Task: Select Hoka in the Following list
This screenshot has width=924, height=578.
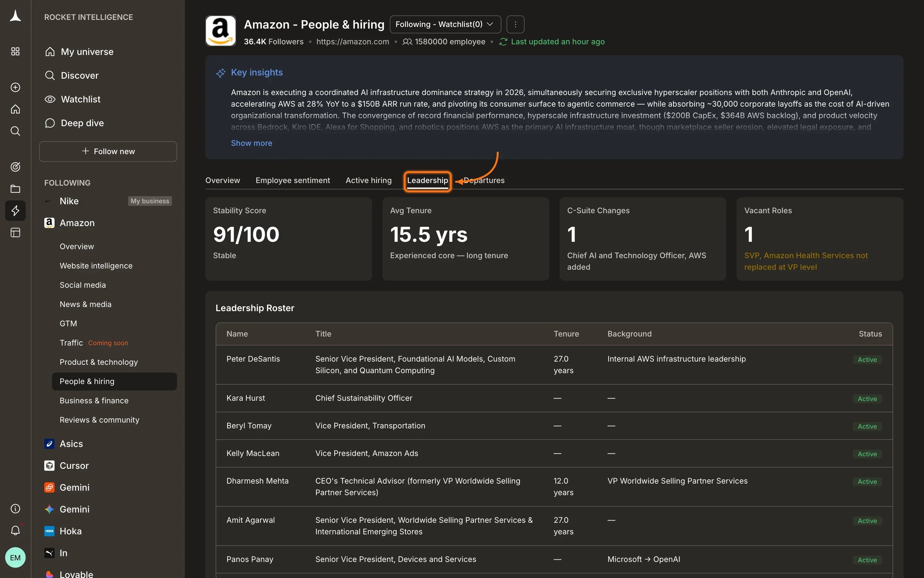Action: pos(71,531)
